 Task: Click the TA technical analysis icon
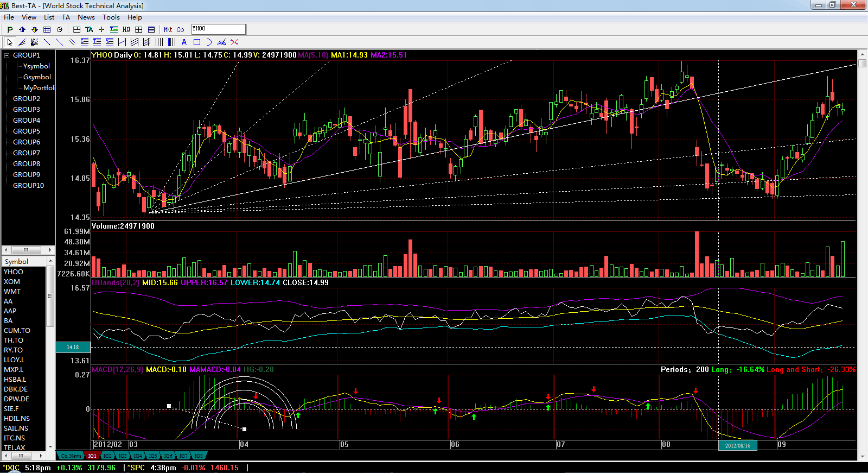coord(89,29)
